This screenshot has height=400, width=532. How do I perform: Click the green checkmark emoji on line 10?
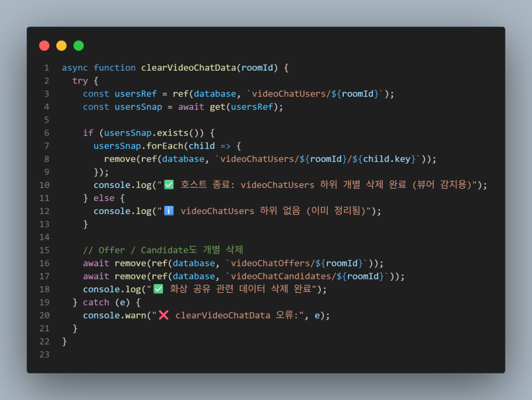tap(169, 185)
